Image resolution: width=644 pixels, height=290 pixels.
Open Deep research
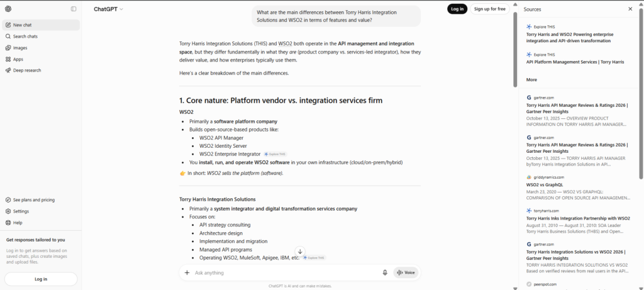point(41,70)
